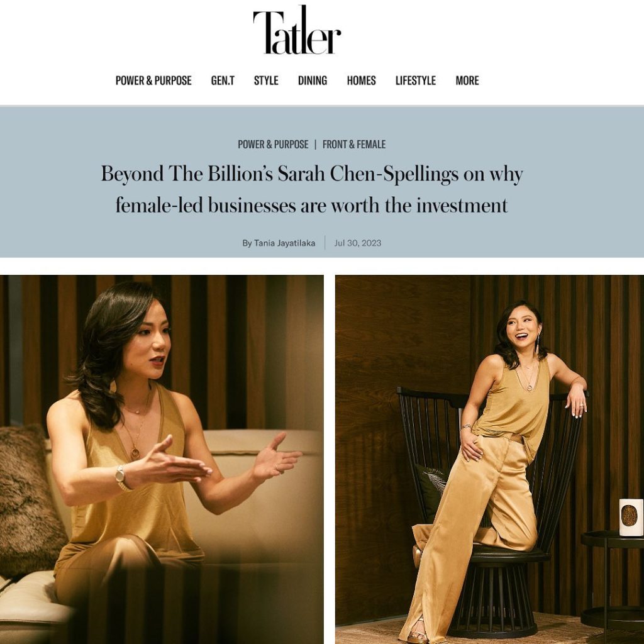Click the Tatler logo

pos(297,30)
